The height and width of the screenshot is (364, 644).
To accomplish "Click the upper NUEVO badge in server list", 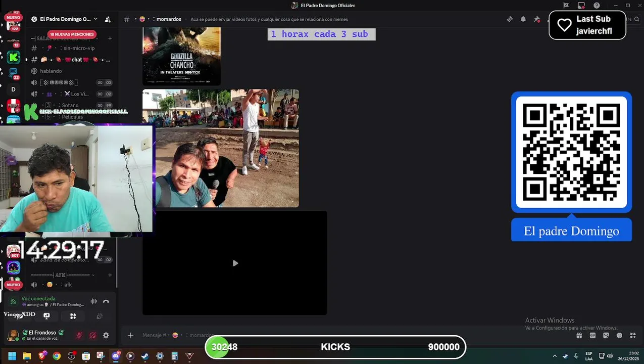I will click(13, 17).
